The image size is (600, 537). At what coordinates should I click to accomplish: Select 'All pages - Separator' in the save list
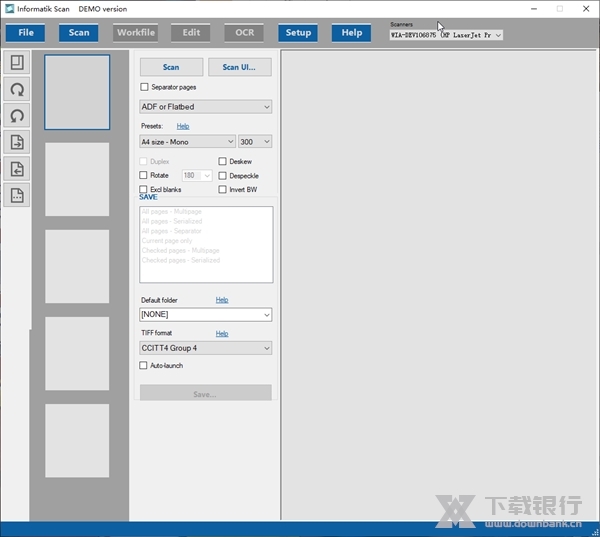tap(171, 231)
